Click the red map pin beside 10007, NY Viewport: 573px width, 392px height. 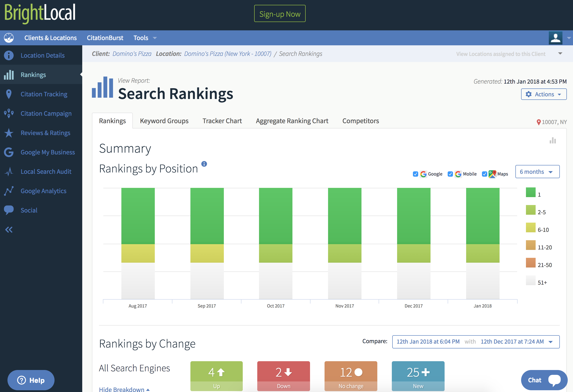(x=538, y=122)
